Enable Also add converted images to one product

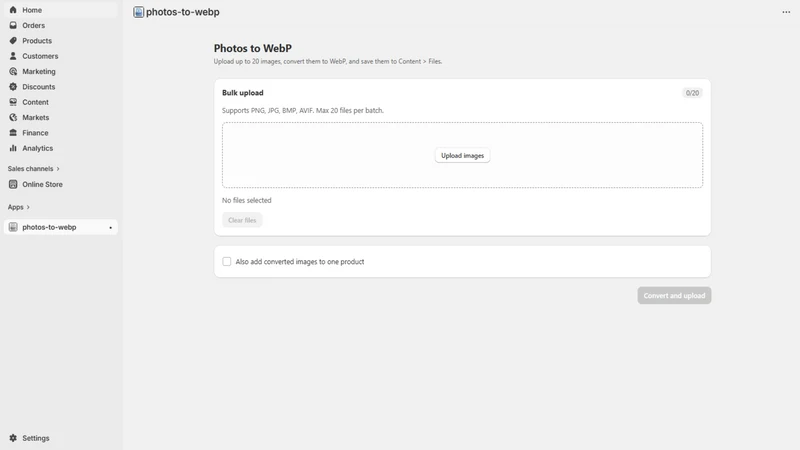coord(227,261)
